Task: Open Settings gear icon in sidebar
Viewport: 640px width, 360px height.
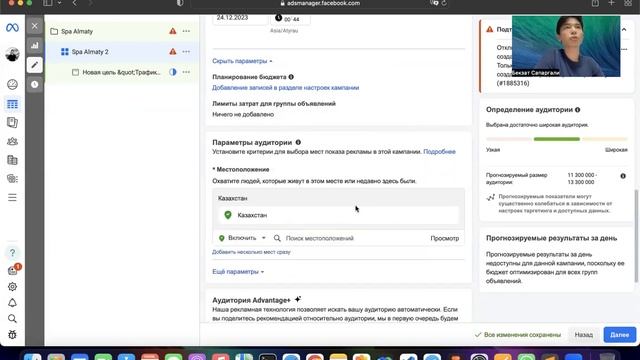Action: pyautogui.click(x=12, y=287)
